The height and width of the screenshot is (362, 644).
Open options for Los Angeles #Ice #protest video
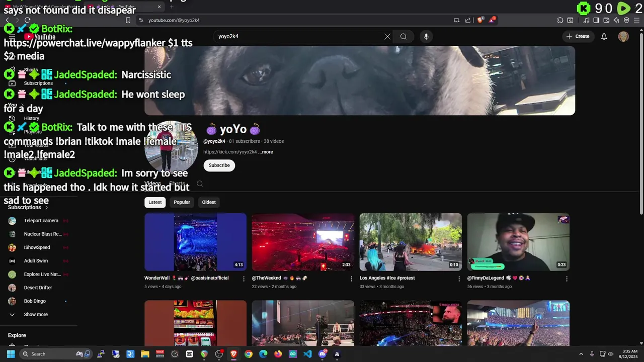459,279
